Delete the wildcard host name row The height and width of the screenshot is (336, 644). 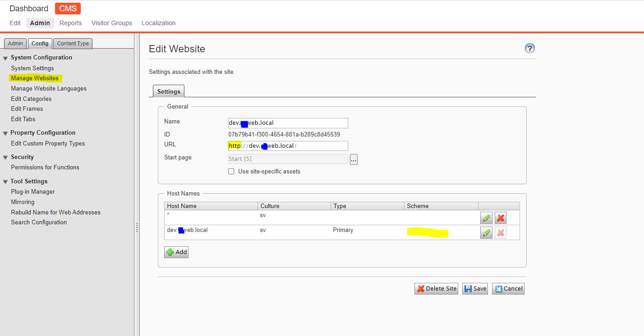(x=500, y=218)
